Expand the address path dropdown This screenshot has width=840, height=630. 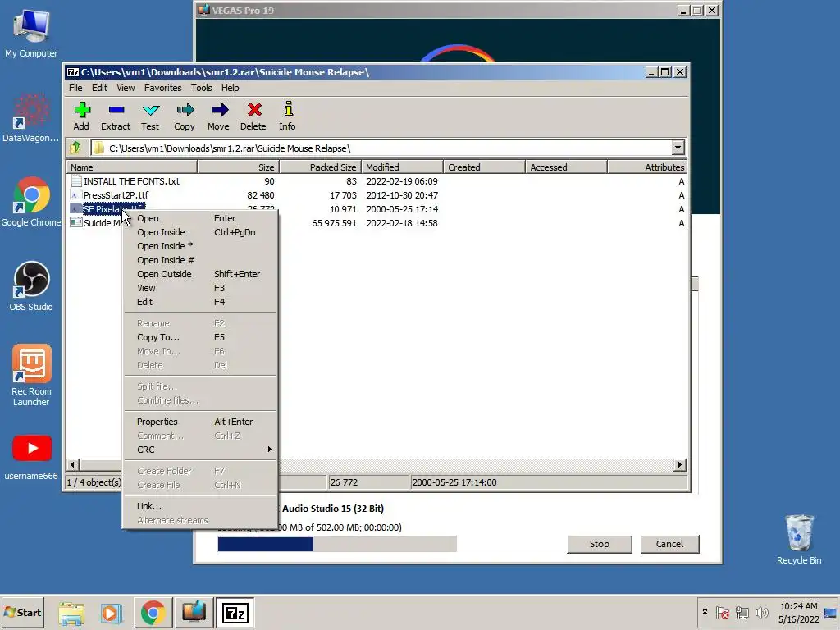coord(678,148)
